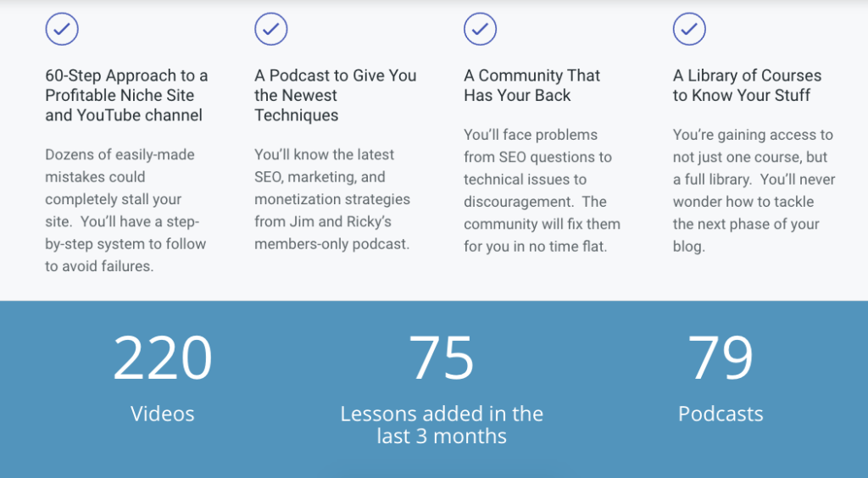Click the 'You're gaining access' library description
The height and width of the screenshot is (478, 868).
[753, 135]
